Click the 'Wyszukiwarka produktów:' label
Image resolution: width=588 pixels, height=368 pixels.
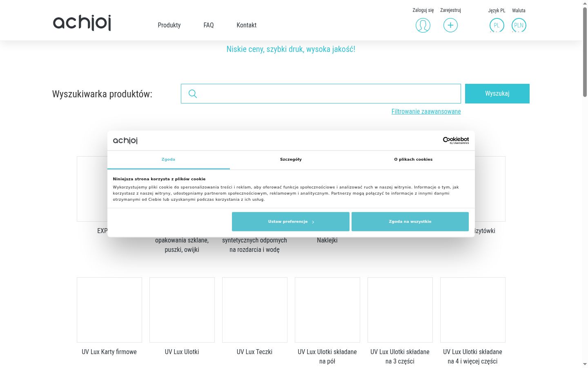point(102,94)
